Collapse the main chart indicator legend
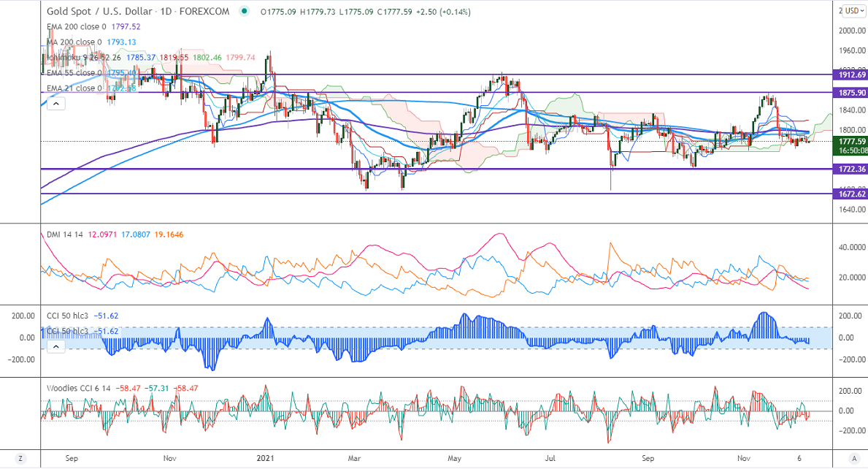 point(55,104)
